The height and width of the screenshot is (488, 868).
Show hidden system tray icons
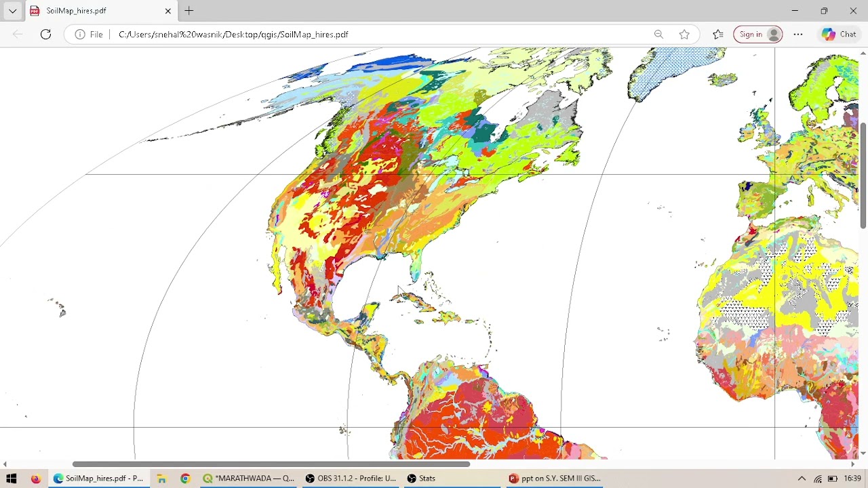[802, 479]
